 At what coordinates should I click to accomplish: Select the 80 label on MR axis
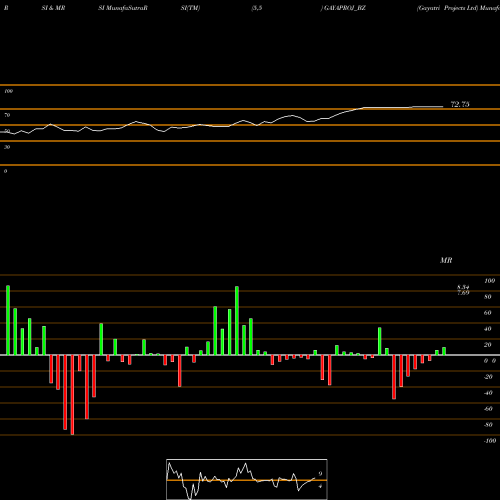488,297
